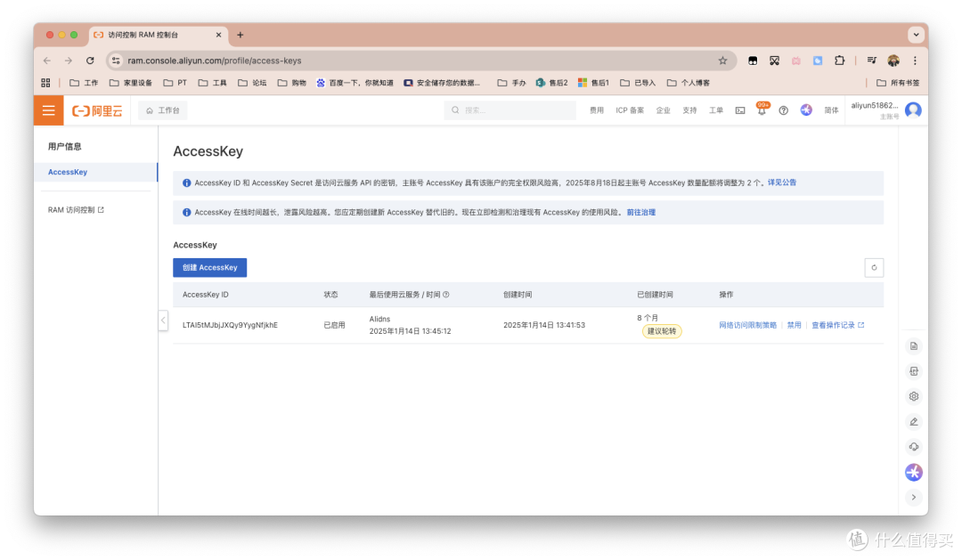
Task: Collapse the left sidebar with the arrow handle
Action: [163, 320]
